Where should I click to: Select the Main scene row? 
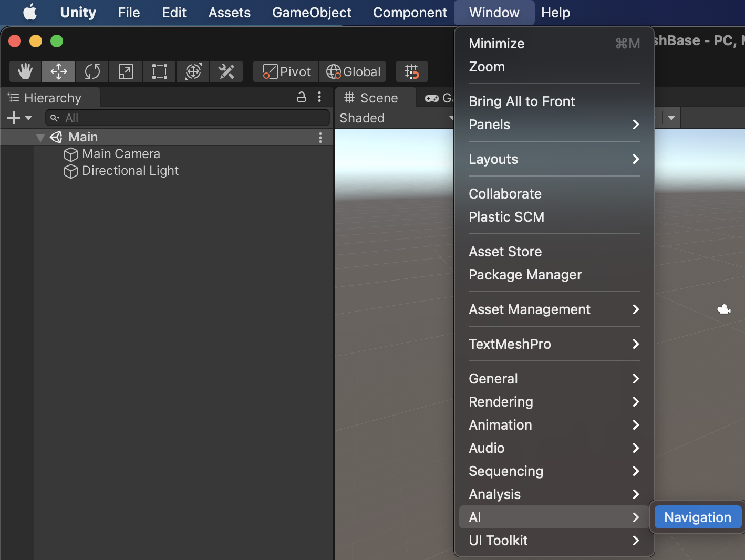pyautogui.click(x=167, y=137)
